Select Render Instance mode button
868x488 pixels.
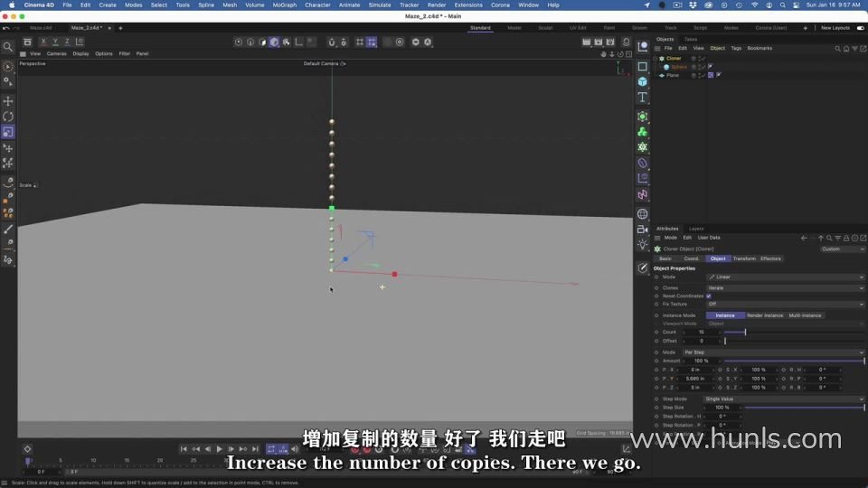pyautogui.click(x=765, y=315)
